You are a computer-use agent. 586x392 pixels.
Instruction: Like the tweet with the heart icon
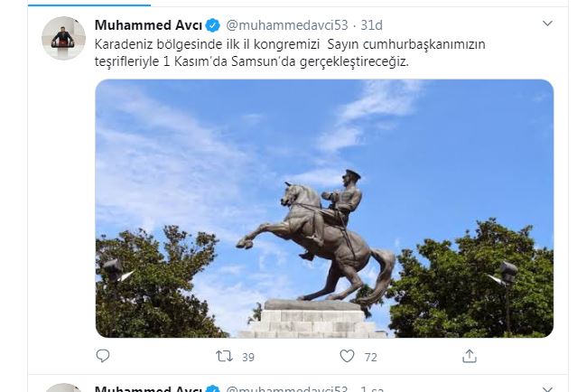[347, 356]
